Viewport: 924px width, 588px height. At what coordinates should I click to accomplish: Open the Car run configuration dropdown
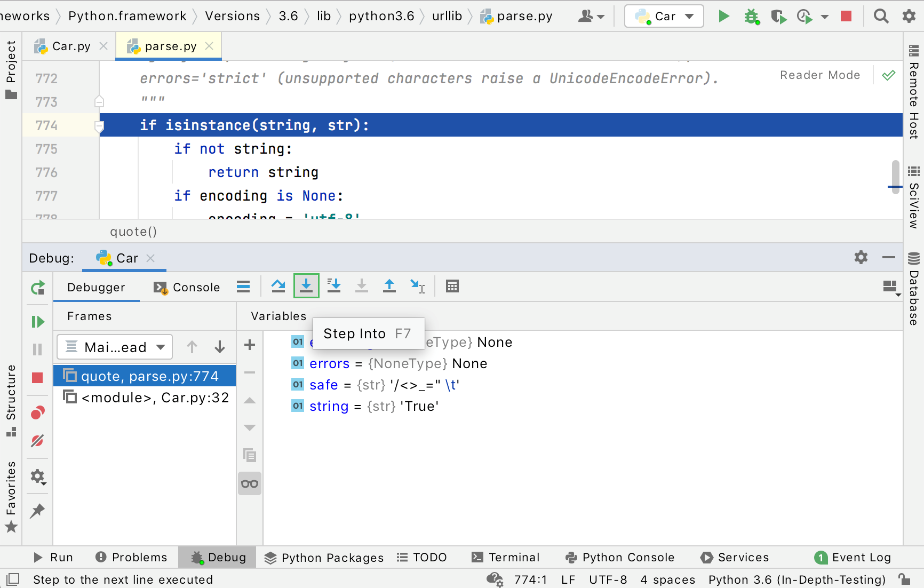pos(664,16)
